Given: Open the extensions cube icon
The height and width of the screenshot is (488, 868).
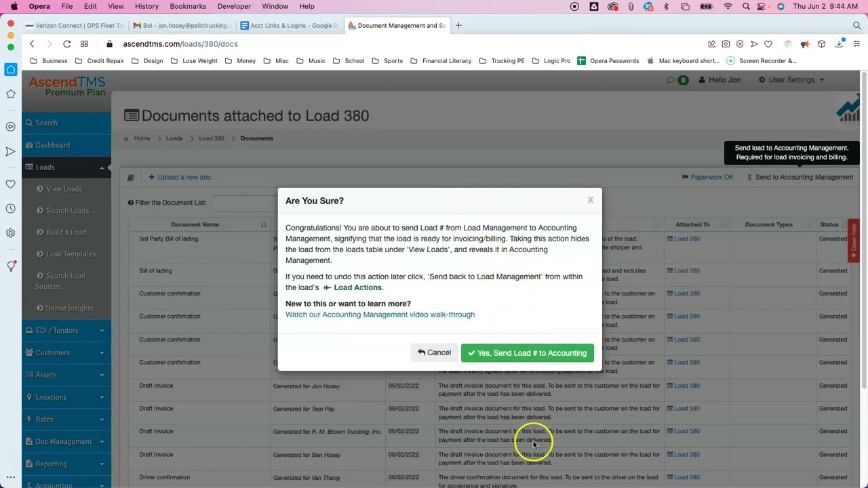Looking at the screenshot, I should point(821,44).
